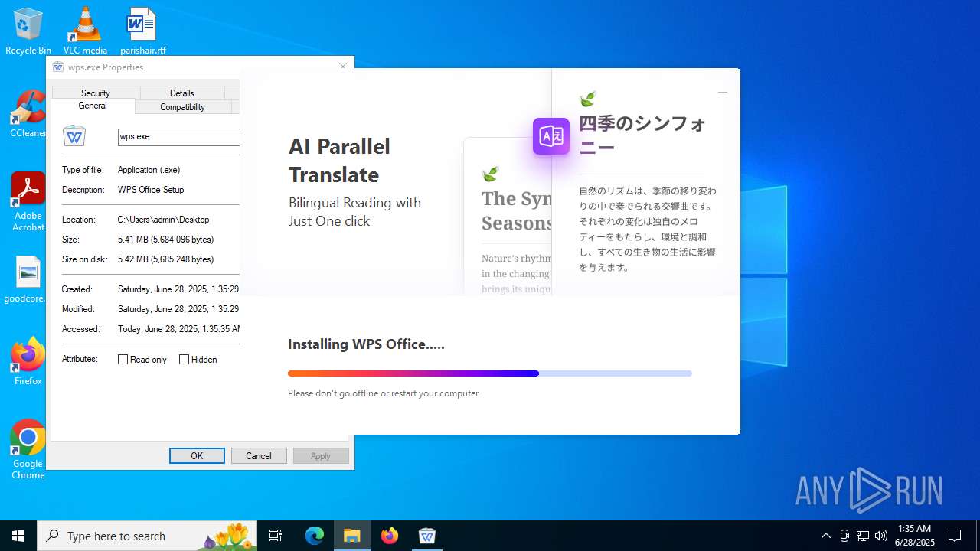Open the Adobe Acrobat desktop shortcut
The height and width of the screenshot is (551, 980).
click(28, 201)
